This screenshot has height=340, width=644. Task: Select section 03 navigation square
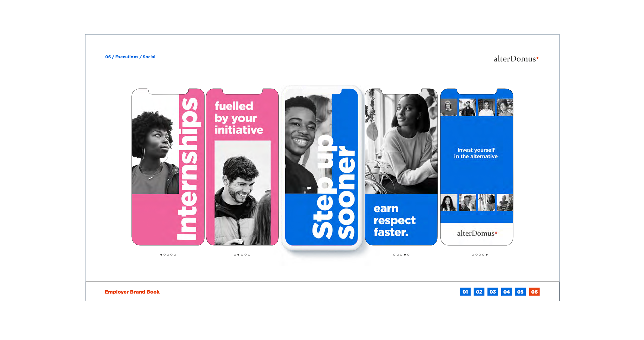coord(493,292)
